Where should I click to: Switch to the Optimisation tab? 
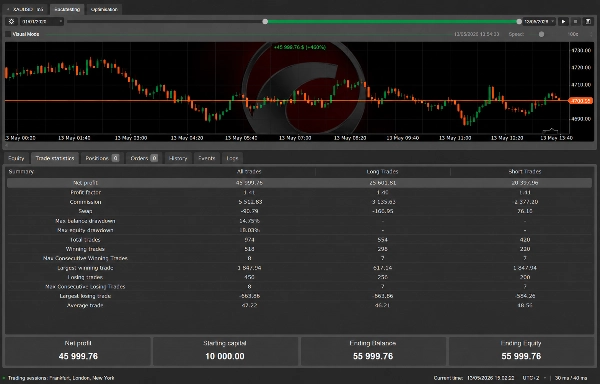coord(104,9)
